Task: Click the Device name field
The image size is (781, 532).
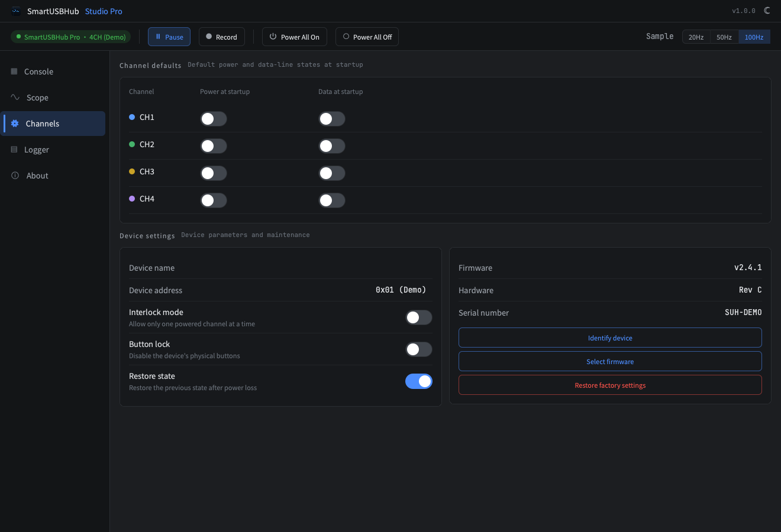Action: [280, 268]
